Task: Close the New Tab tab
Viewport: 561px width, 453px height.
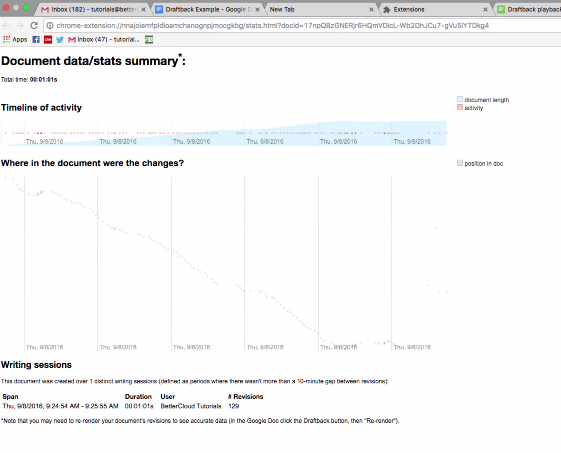Action: pos(371,10)
